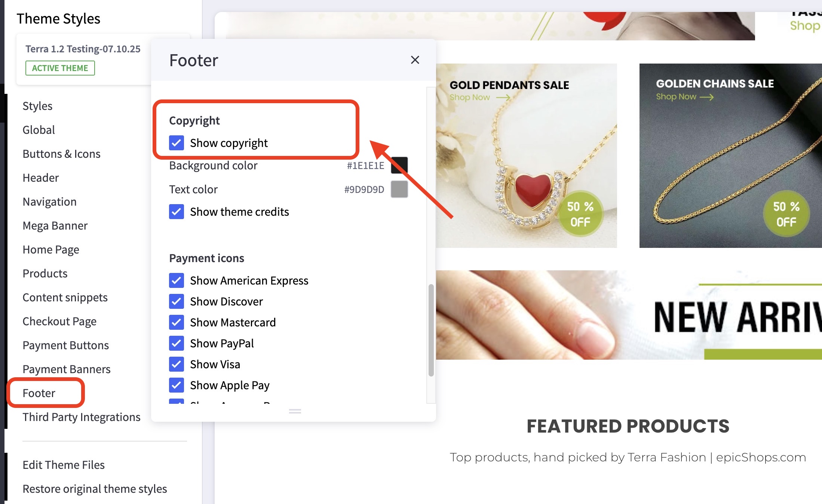
Task: Open the Background color swatch picker
Action: click(x=399, y=165)
